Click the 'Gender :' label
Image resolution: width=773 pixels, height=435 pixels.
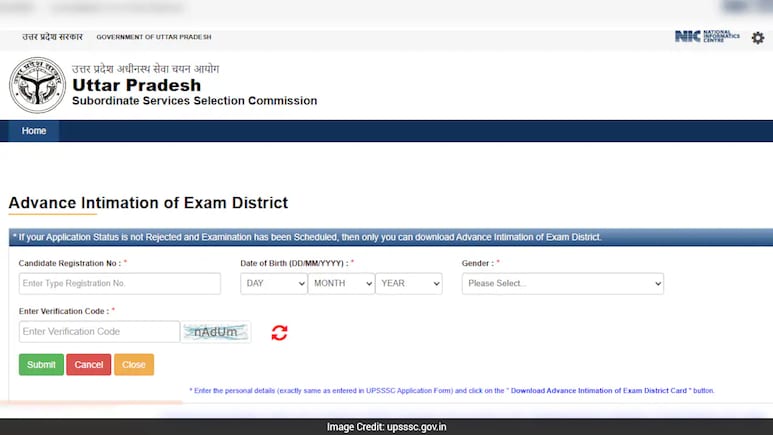(x=478, y=263)
